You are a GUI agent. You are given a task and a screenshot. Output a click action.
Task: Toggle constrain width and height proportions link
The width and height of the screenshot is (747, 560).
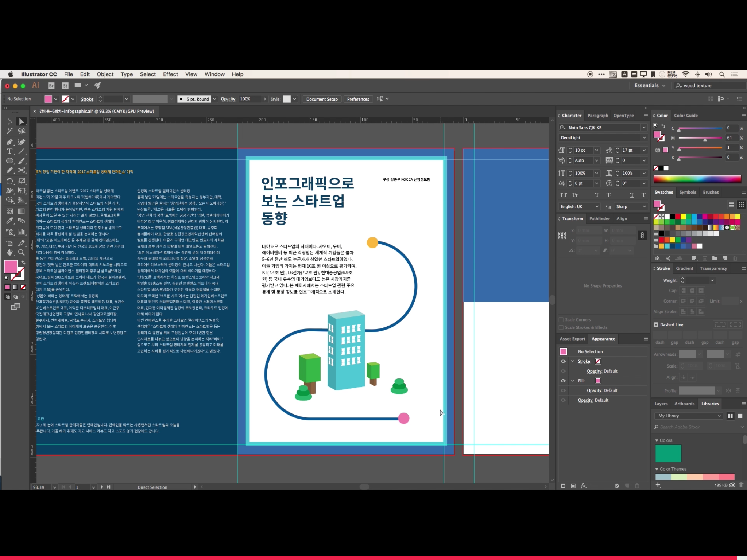(642, 236)
